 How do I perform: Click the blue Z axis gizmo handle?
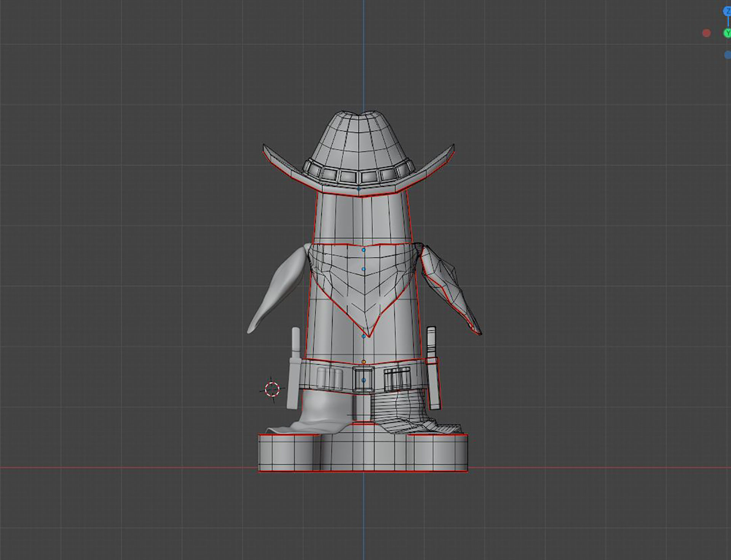pyautogui.click(x=727, y=11)
